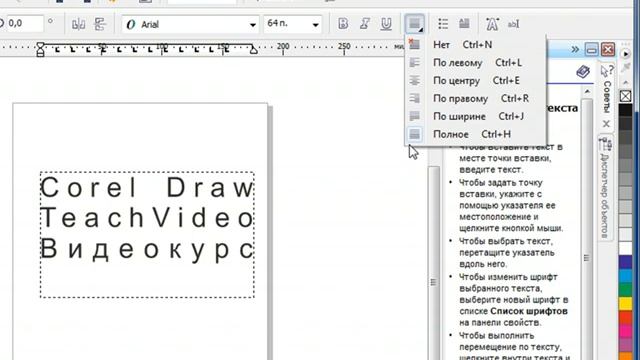Viewport: 640px width, 360px height.
Task: Click the right indent marker on ruler
Action: coord(253,50)
